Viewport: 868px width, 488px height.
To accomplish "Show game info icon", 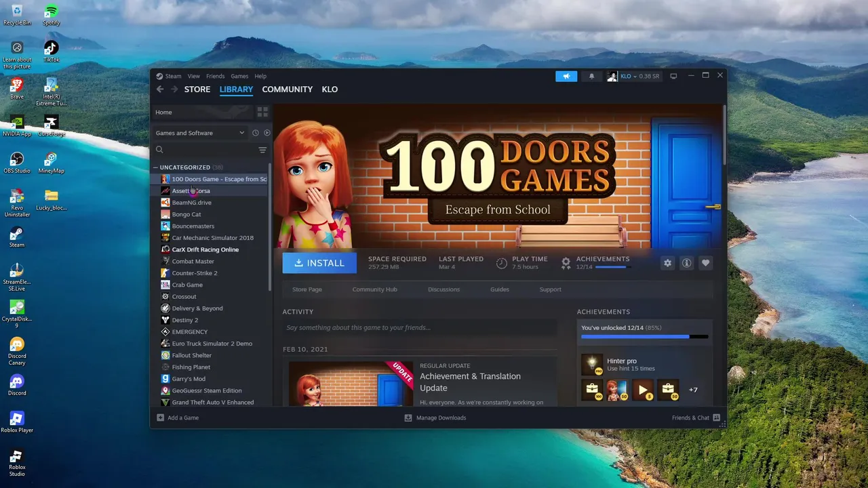I will tap(686, 263).
